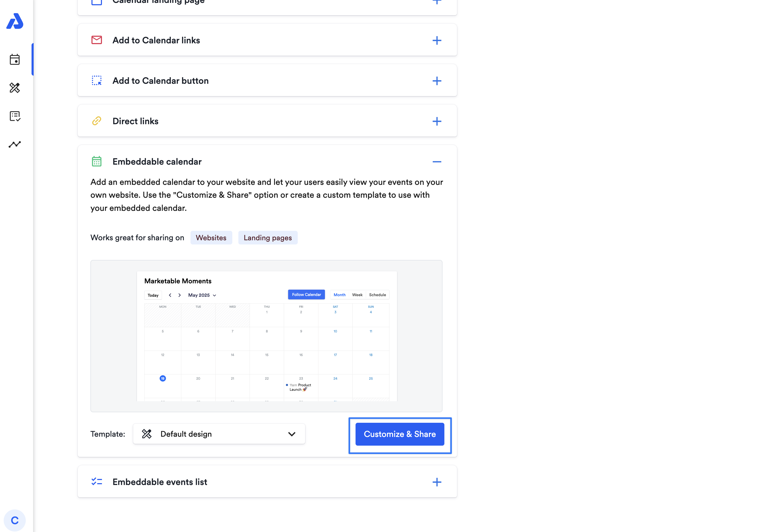
Task: Open the May 2025 month dropdown
Action: click(x=202, y=295)
